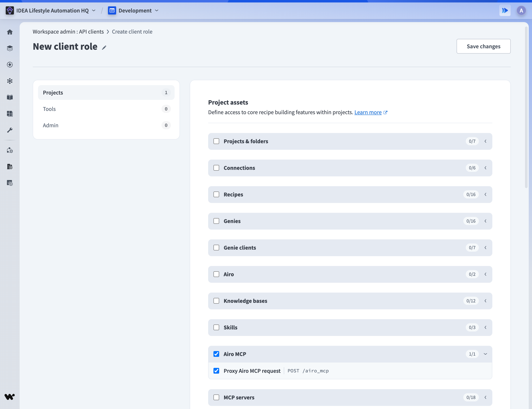Open the dashboard grid sidebar icon
The image size is (532, 409).
[x=10, y=113]
